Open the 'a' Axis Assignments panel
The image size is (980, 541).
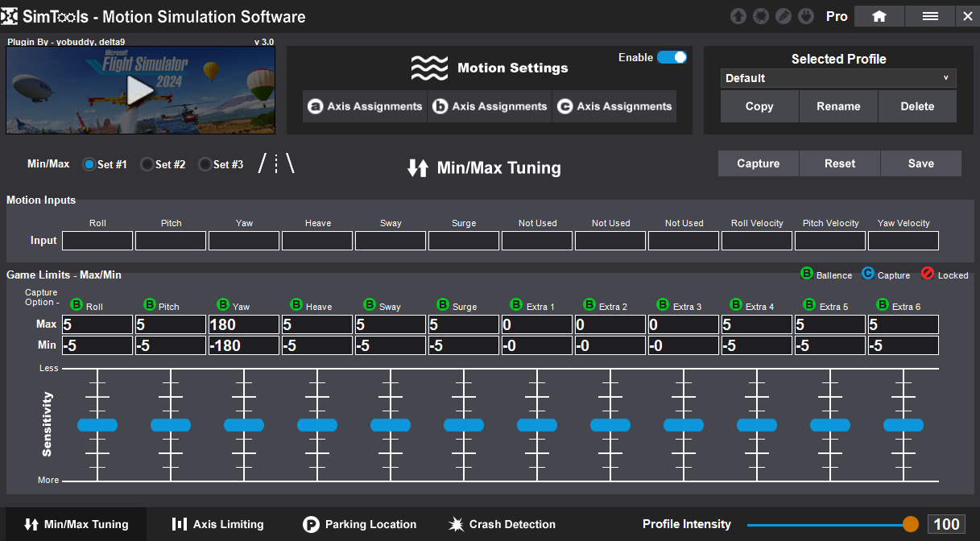tap(366, 106)
